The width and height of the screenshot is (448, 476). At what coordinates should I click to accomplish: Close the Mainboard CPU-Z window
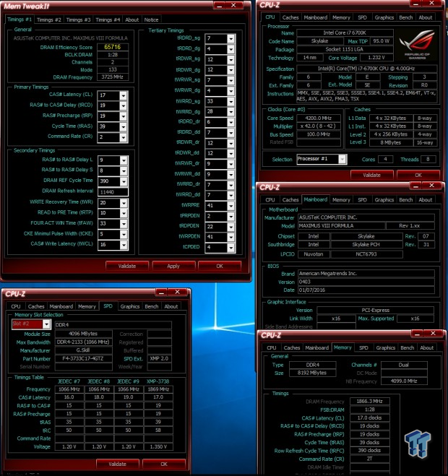[x=431, y=186]
